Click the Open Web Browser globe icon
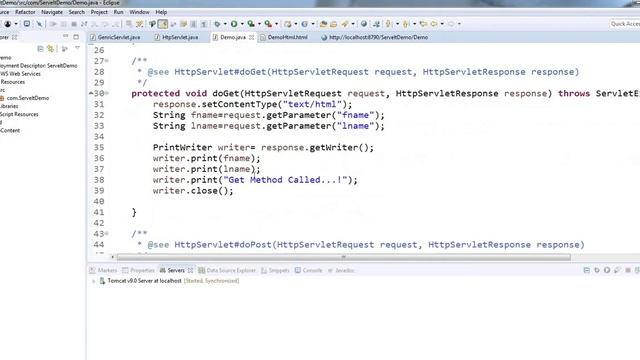 tap(364, 24)
